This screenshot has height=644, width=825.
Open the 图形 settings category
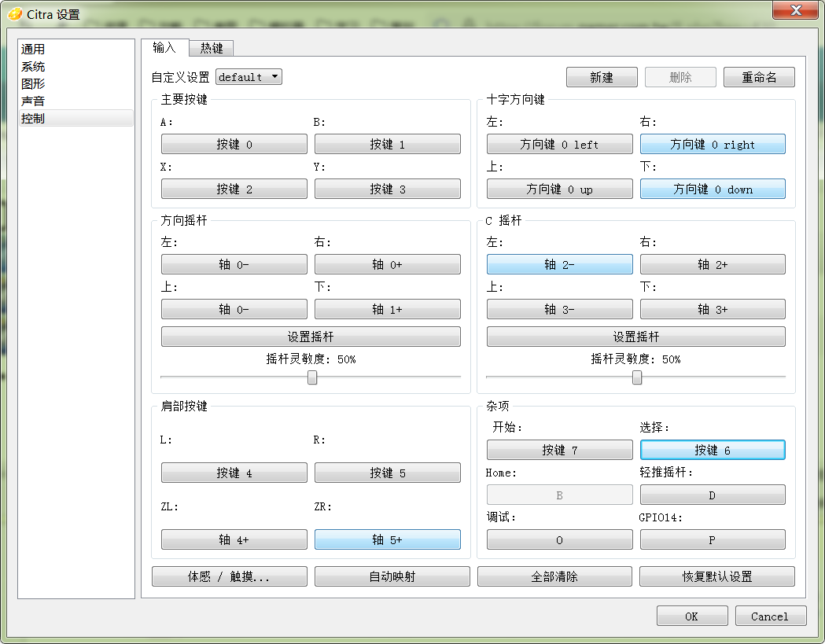coord(76,83)
